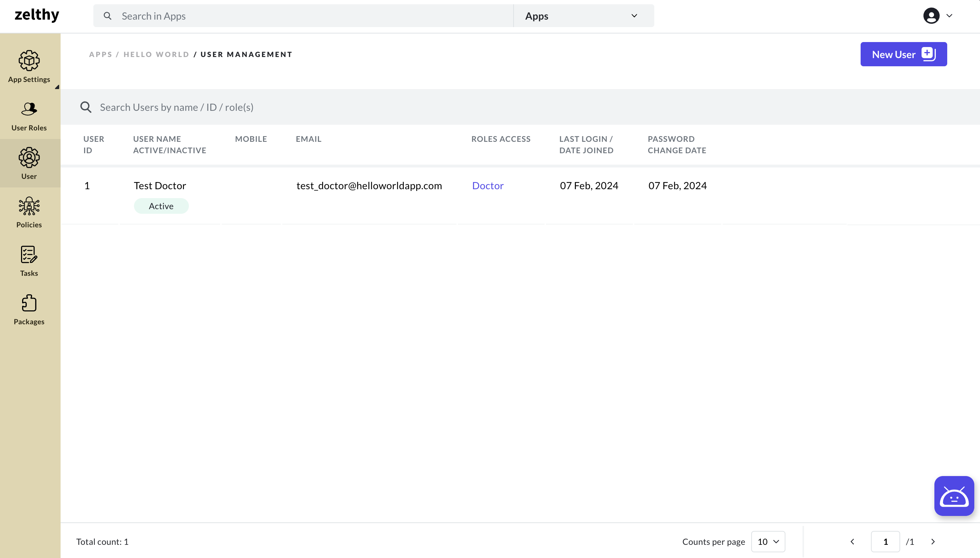This screenshot has height=558, width=980.
Task: Expand the account menu chevron
Action: 949,15
